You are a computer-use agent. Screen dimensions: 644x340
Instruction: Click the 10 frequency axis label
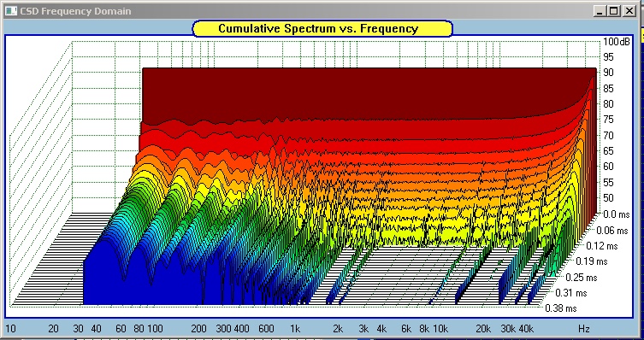pyautogui.click(x=10, y=329)
